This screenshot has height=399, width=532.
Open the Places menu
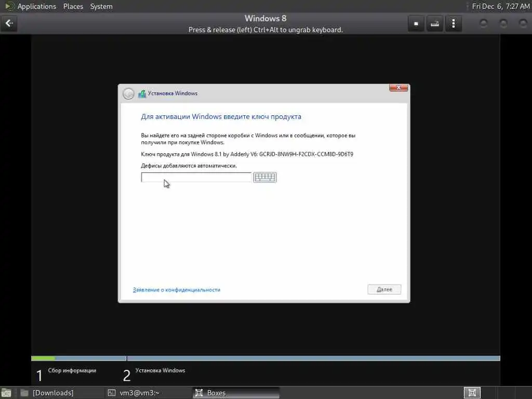73,6
